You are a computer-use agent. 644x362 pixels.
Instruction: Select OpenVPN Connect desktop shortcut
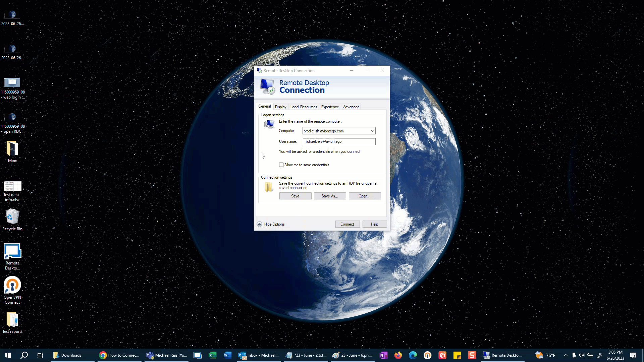coord(12,290)
